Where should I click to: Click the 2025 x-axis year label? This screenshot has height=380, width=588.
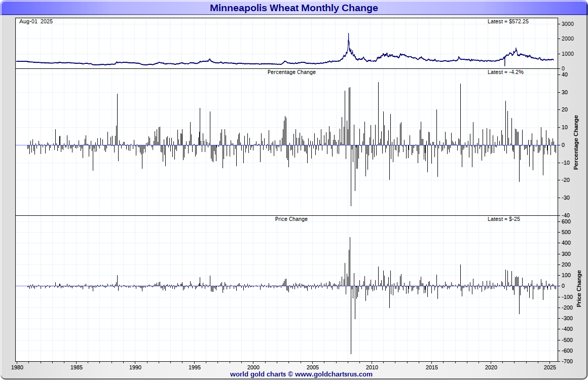(x=550, y=367)
